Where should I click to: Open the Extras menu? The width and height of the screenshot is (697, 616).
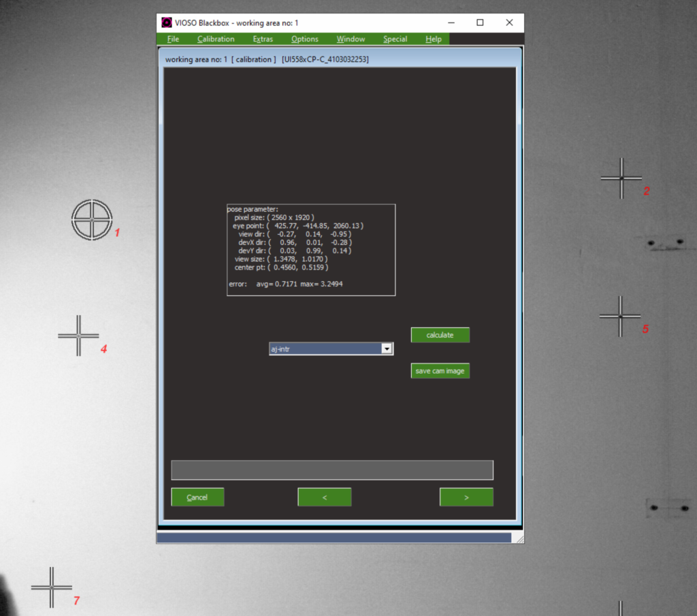point(263,39)
